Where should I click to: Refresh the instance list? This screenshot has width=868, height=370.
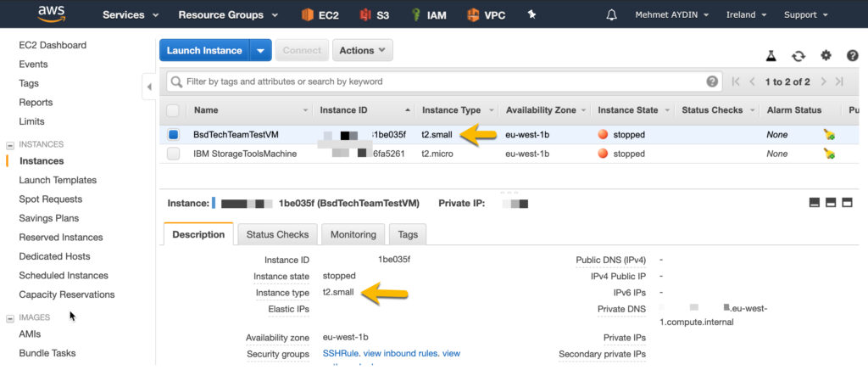(798, 55)
